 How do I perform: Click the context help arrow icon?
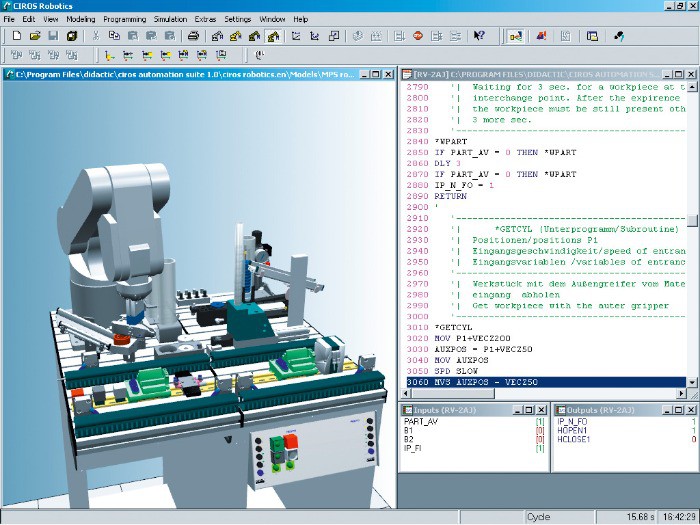[479, 36]
